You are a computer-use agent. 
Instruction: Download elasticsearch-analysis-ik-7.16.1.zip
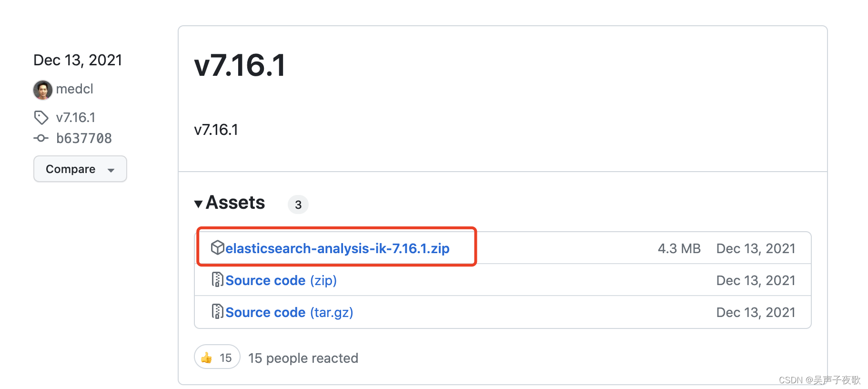(337, 248)
